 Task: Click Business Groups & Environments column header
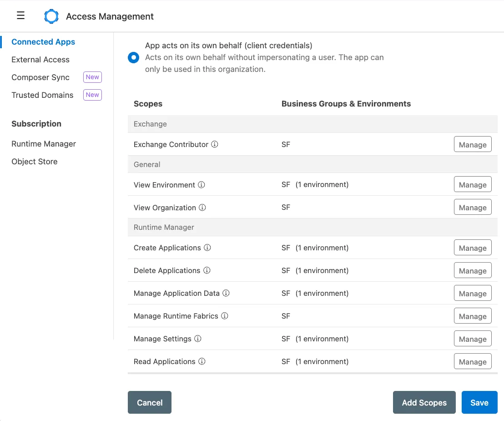tap(346, 104)
